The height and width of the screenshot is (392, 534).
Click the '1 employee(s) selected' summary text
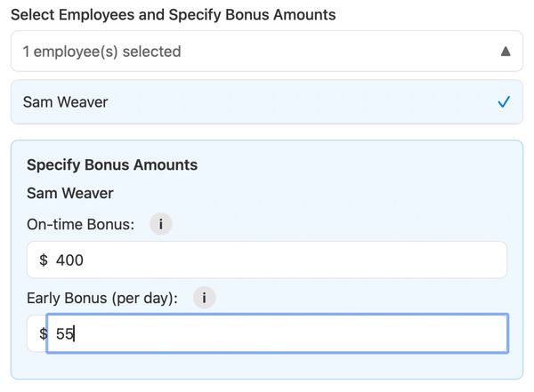point(101,52)
